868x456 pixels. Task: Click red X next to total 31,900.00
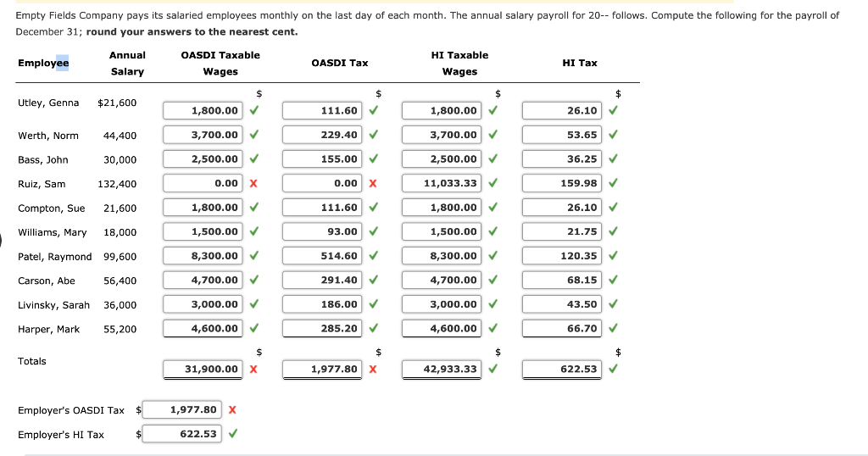pos(253,369)
